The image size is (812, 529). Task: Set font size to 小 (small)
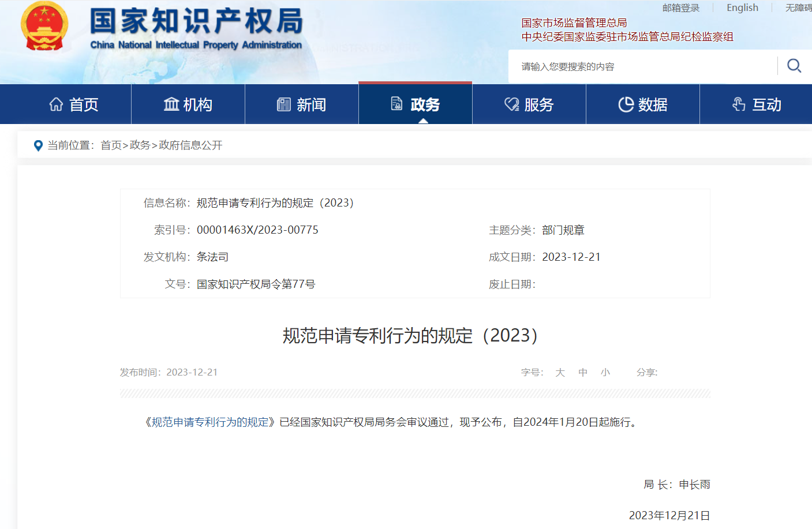click(605, 373)
